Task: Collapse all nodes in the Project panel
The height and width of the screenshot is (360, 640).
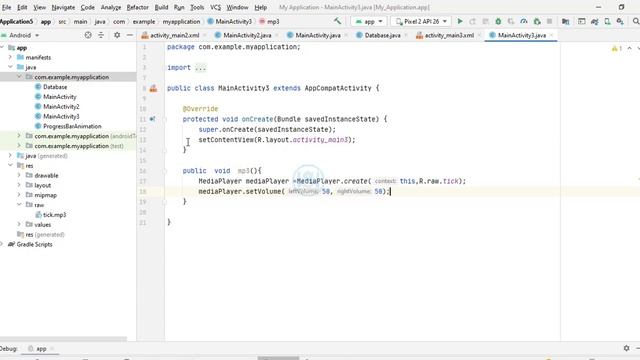Action: point(101,35)
